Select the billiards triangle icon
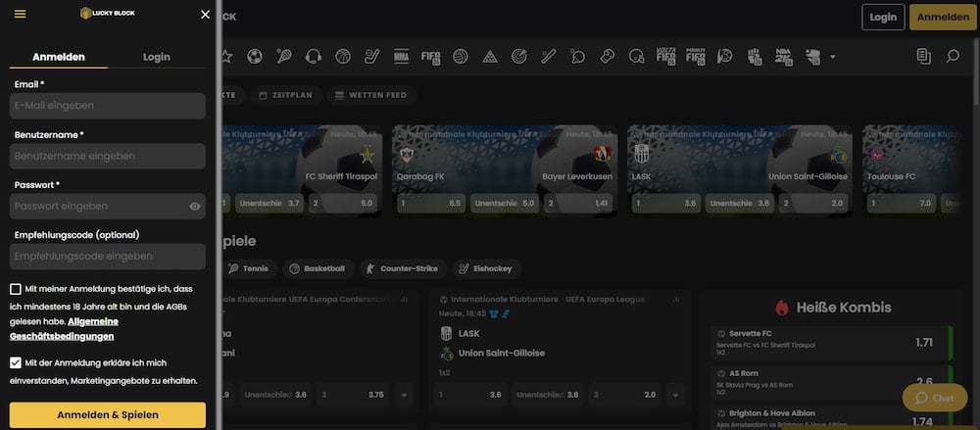The image size is (980, 430). [490, 57]
